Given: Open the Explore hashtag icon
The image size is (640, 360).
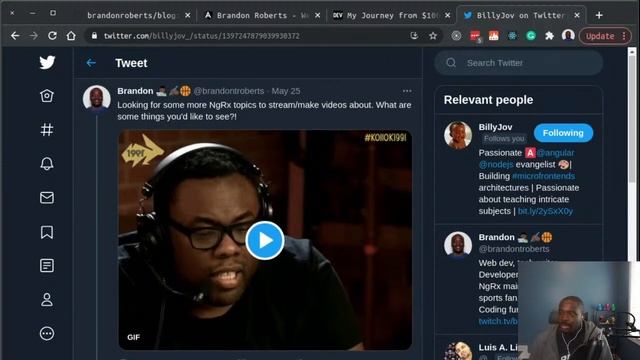Looking at the screenshot, I should pyautogui.click(x=47, y=130).
